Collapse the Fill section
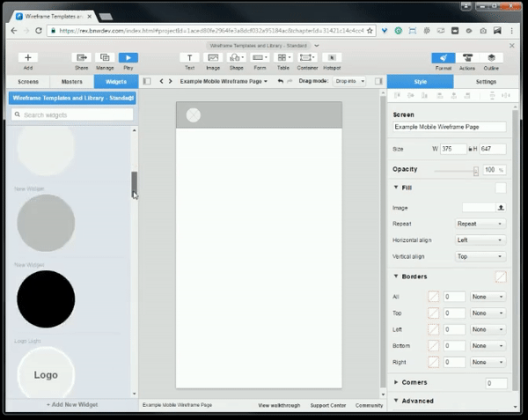Viewport: 528px width, 420px height. pyautogui.click(x=396, y=188)
